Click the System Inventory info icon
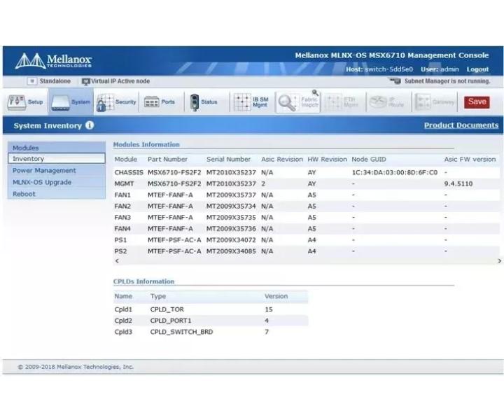This screenshot has width=504, height=420. pos(90,125)
